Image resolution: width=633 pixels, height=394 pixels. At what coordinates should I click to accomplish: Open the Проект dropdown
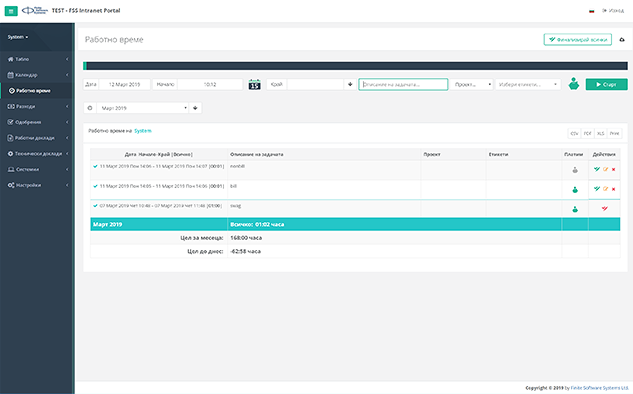[x=472, y=84]
